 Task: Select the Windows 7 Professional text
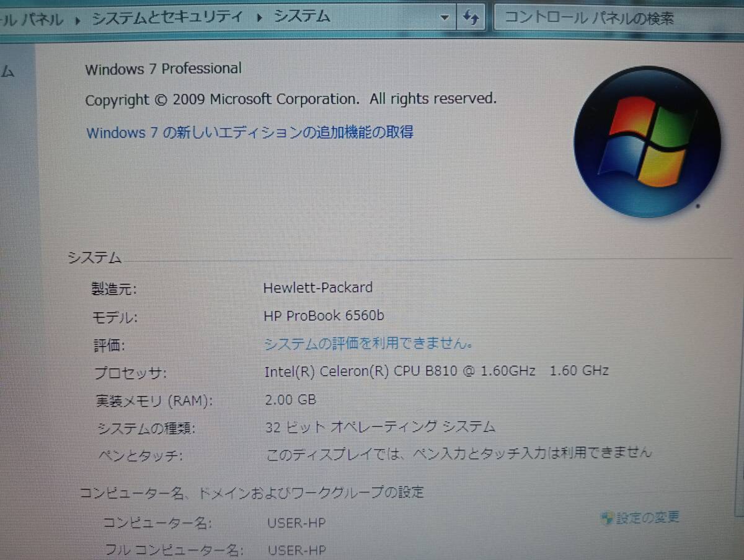click(163, 69)
